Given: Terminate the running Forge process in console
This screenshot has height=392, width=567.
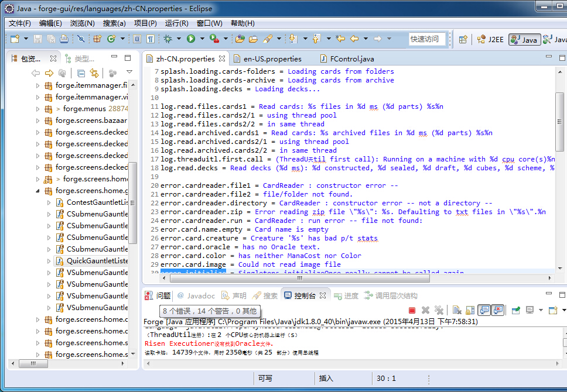Looking at the screenshot, I should tap(412, 310).
